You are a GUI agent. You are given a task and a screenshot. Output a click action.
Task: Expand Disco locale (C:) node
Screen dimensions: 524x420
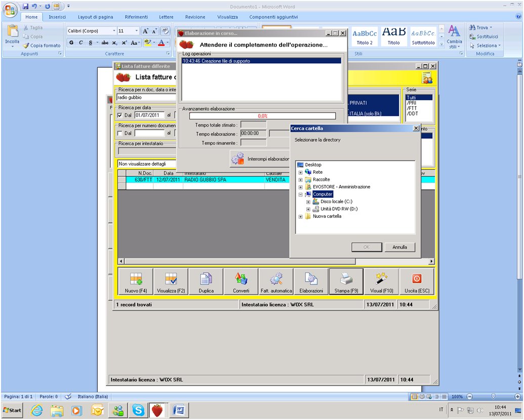point(308,202)
